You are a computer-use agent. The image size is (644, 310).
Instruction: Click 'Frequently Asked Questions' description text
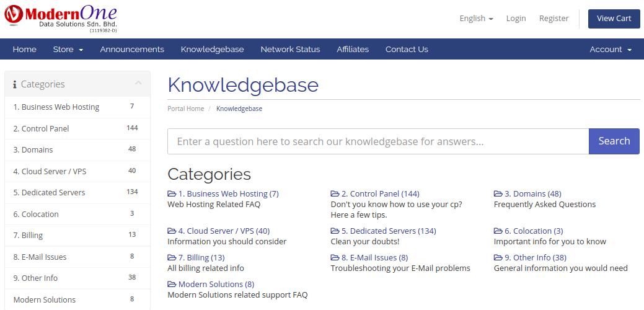(545, 205)
